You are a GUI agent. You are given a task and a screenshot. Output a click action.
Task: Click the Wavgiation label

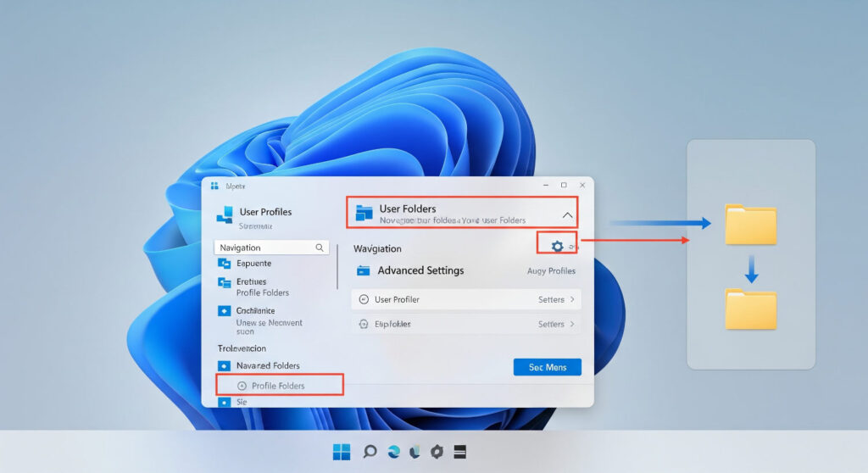(377, 248)
